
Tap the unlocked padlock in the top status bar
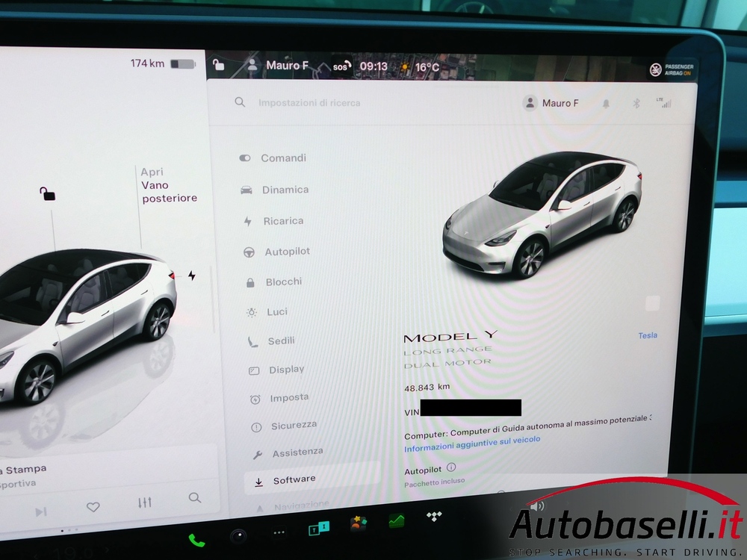tap(218, 65)
